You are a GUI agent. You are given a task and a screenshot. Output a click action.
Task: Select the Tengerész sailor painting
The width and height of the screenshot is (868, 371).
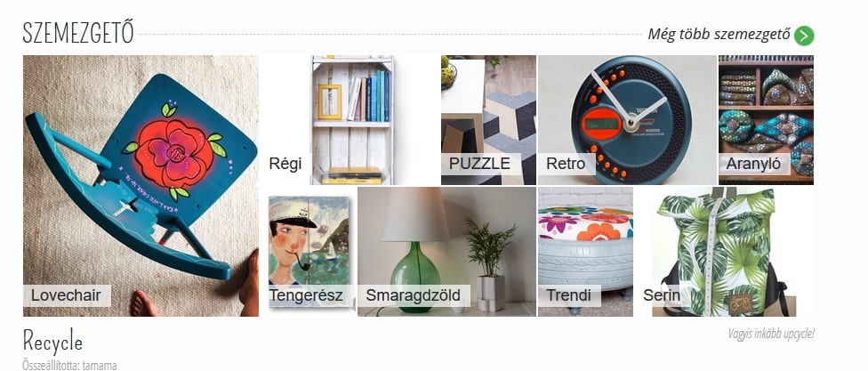[x=309, y=252]
